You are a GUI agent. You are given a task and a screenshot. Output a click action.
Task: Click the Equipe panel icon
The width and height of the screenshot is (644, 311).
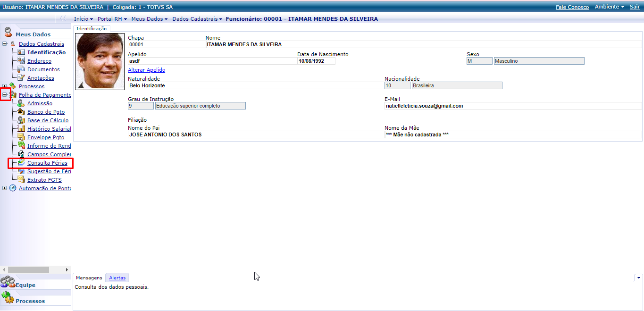point(8,283)
